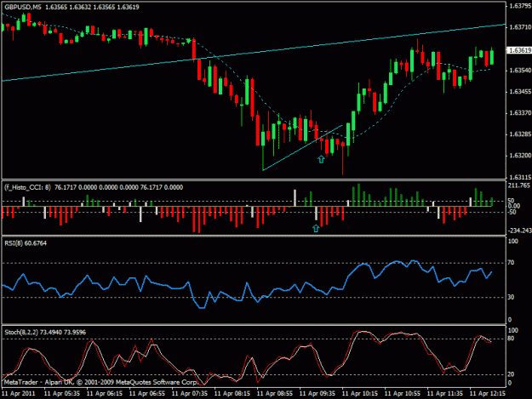The width and height of the screenshot is (532, 399).
Task: Click CCI scale level -50
Action: tap(512, 212)
